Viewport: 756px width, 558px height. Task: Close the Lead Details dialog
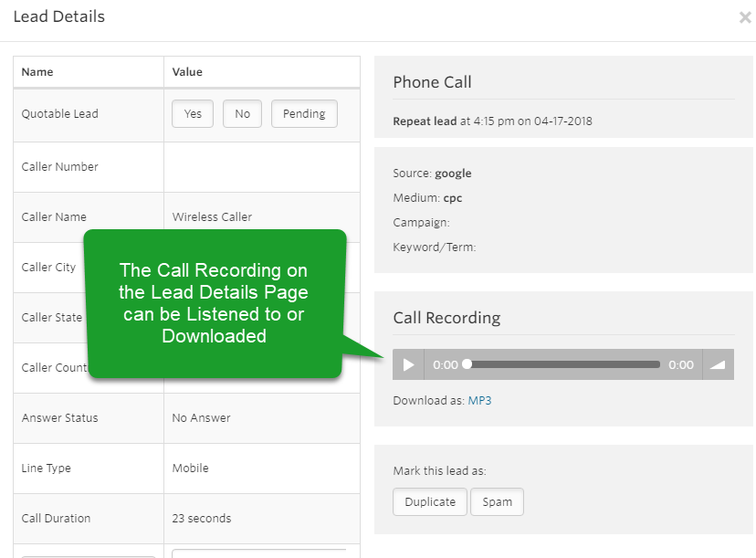coord(745,17)
